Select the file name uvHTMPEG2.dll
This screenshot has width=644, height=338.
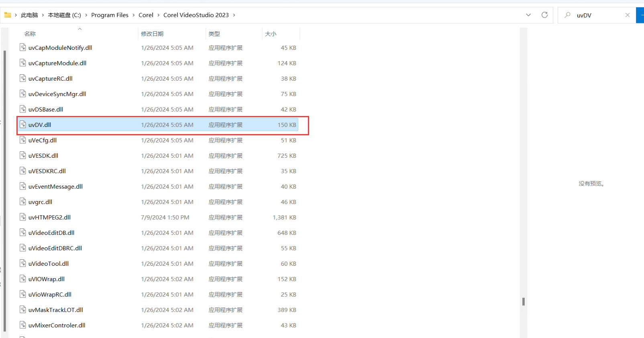point(49,218)
